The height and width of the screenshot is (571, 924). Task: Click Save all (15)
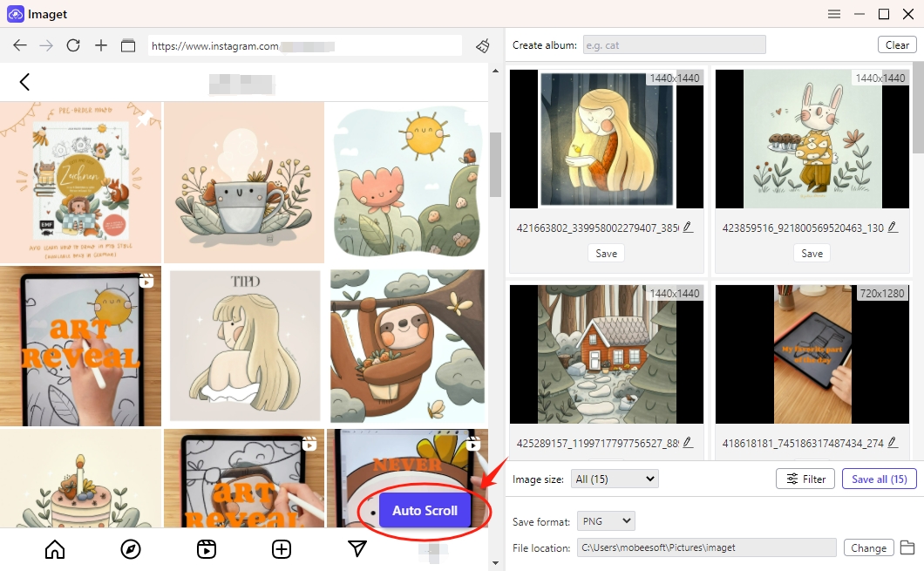pos(879,478)
